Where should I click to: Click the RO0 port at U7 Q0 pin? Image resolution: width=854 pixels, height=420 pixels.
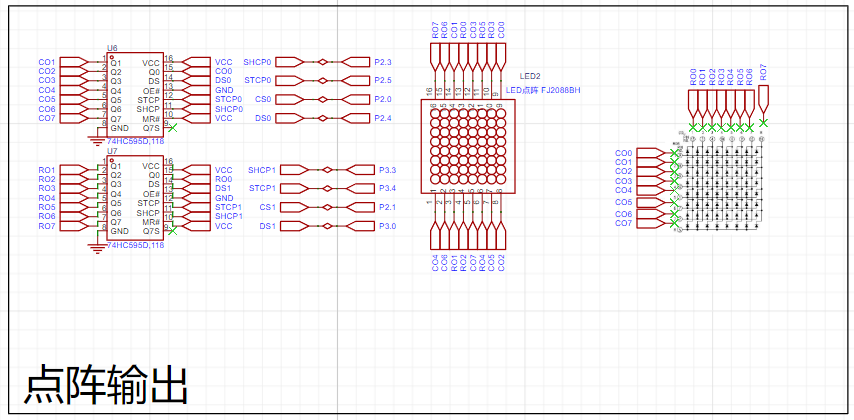(x=197, y=179)
